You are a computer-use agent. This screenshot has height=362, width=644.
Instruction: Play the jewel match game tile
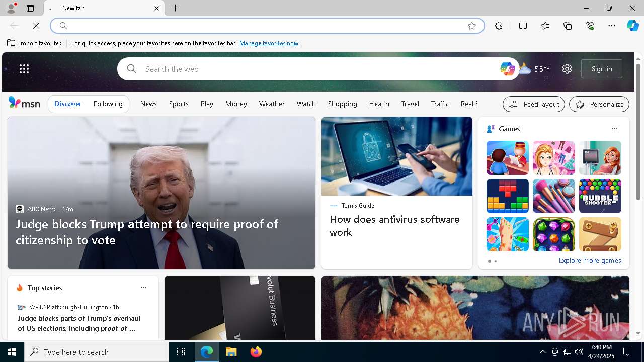553,234
